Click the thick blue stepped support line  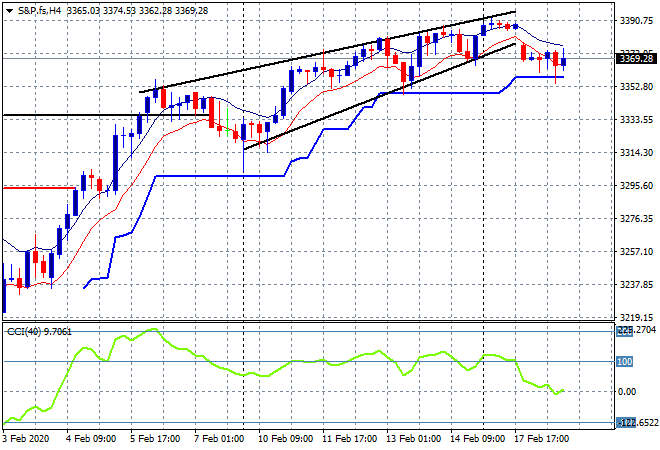click(x=219, y=176)
